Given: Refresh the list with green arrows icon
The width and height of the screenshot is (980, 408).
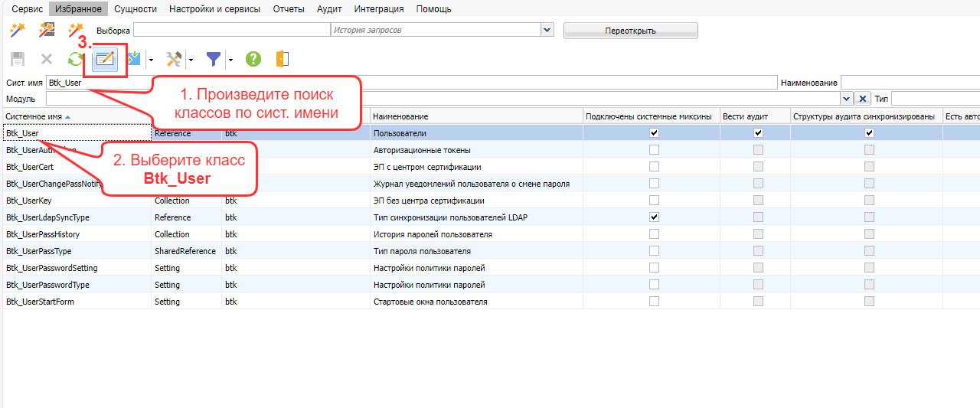Looking at the screenshot, I should (74, 59).
